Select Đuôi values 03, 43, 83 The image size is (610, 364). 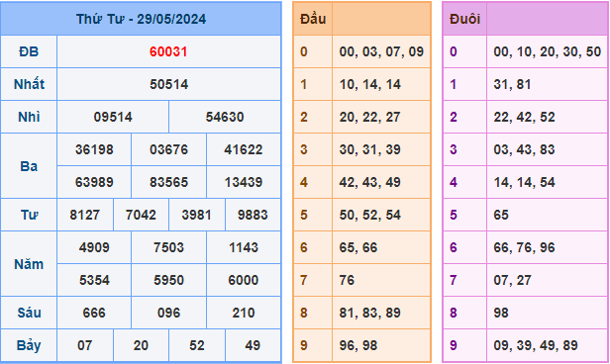tap(524, 149)
